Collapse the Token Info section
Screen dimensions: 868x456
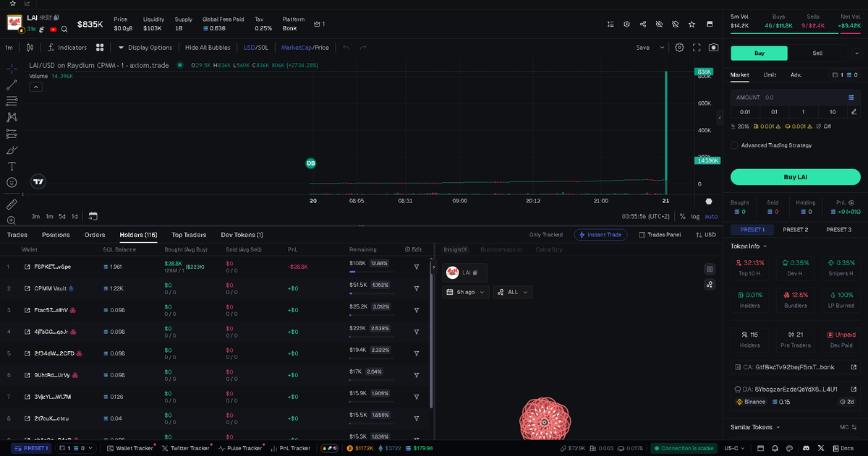[x=748, y=246]
